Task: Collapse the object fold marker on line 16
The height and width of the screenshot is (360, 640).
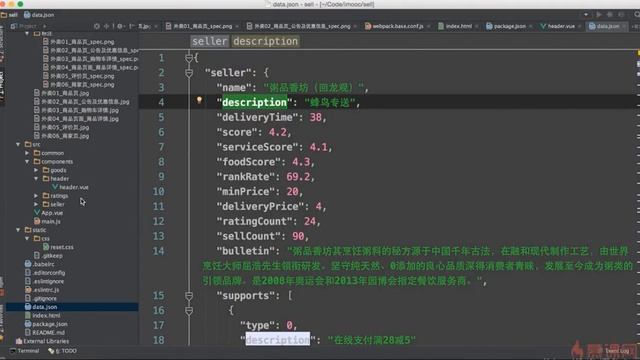Action: click(189, 311)
